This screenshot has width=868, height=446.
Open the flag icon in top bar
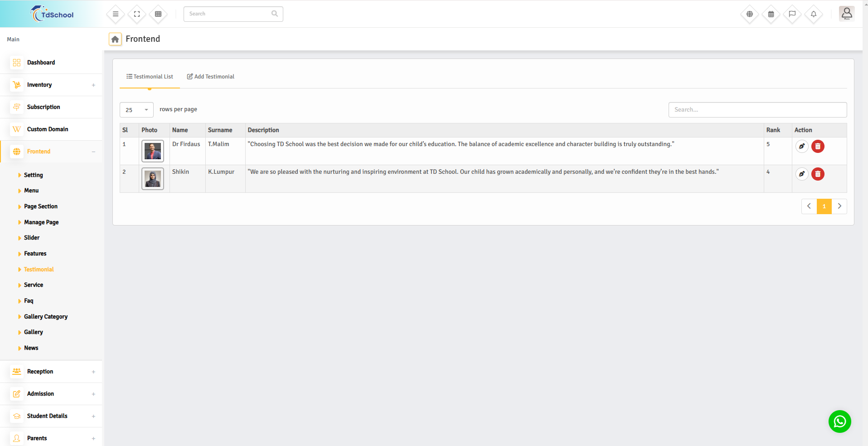point(792,14)
